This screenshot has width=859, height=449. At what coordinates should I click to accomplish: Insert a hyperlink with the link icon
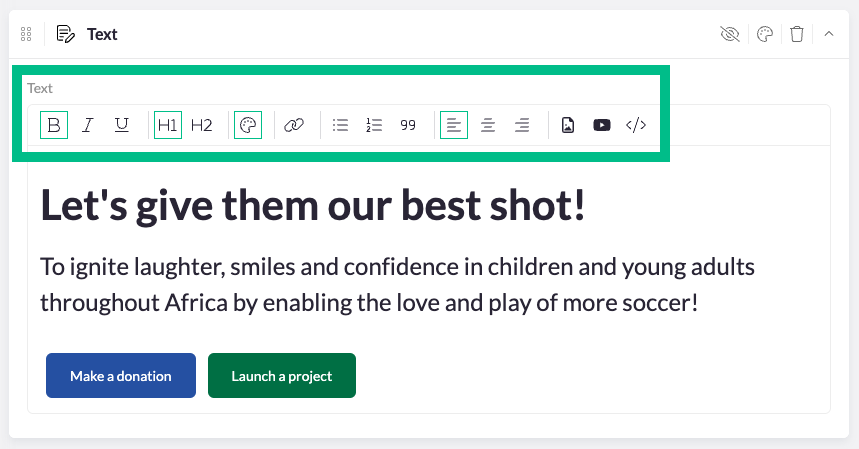294,125
